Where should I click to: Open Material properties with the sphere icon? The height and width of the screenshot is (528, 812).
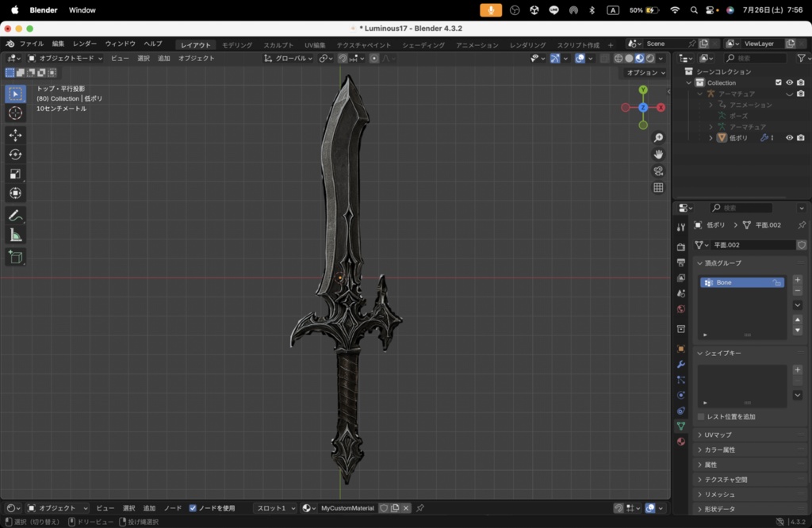pyautogui.click(x=681, y=442)
